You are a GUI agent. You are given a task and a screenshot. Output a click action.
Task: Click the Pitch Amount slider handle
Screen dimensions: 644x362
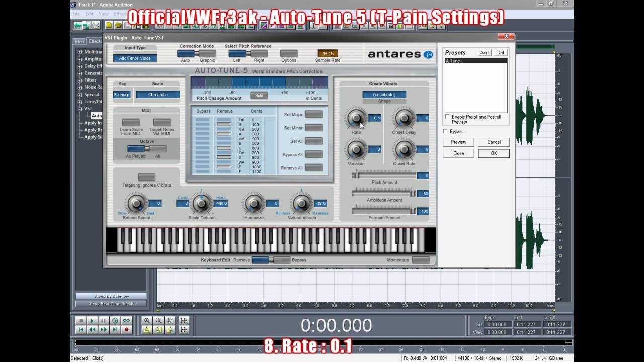point(356,175)
